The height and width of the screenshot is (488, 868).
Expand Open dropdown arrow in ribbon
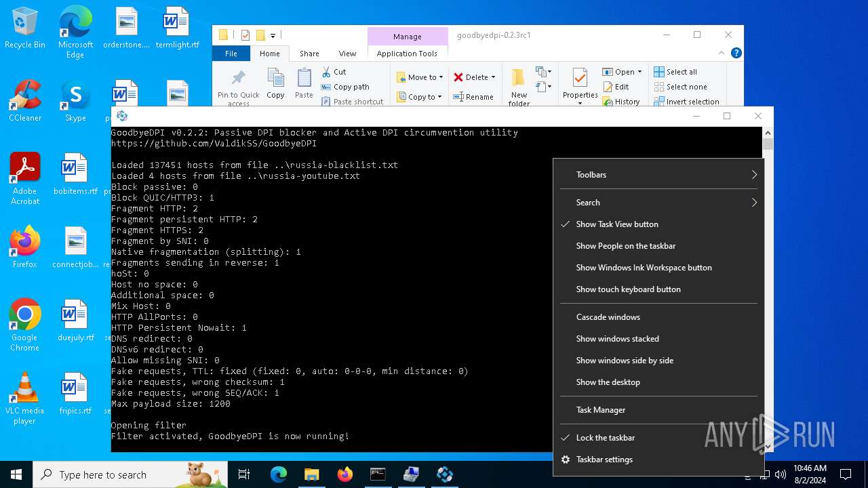click(x=639, y=72)
